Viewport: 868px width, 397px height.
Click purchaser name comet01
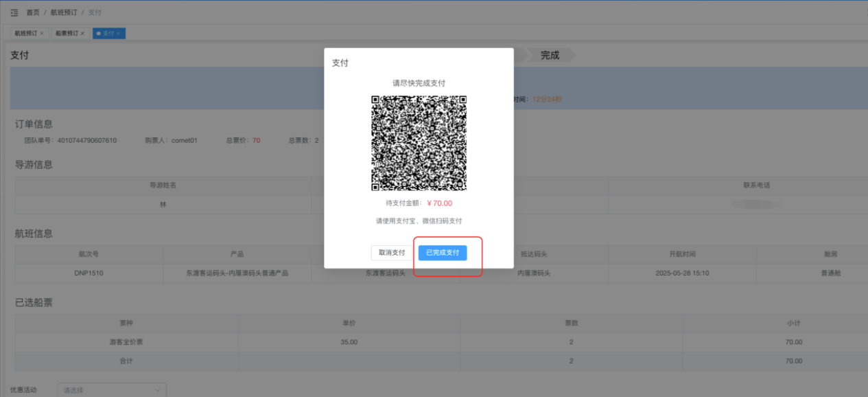(185, 140)
